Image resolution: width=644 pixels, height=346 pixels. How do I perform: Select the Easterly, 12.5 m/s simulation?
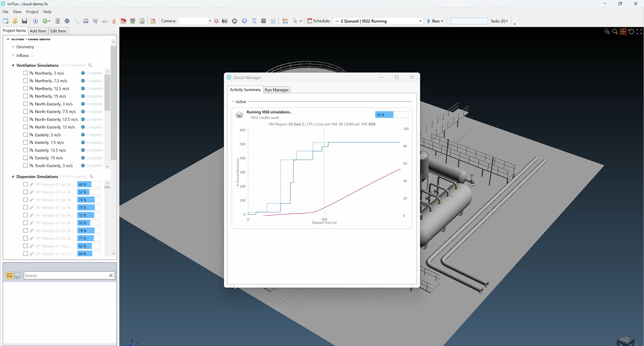click(x=50, y=150)
